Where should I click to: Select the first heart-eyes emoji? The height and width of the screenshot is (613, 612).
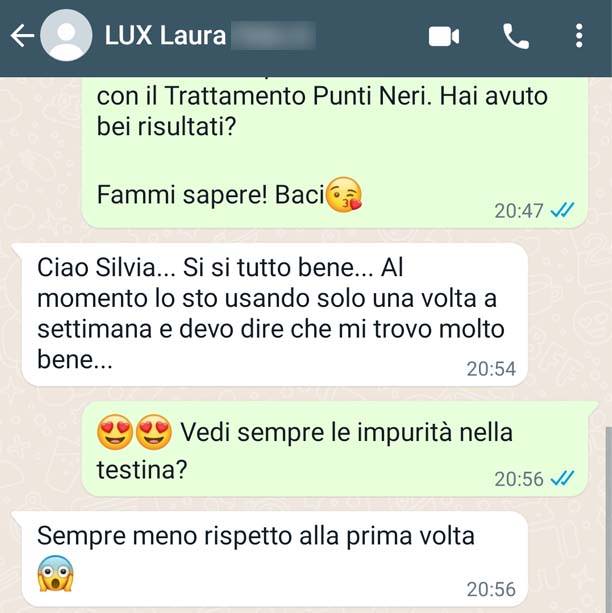tap(115, 432)
